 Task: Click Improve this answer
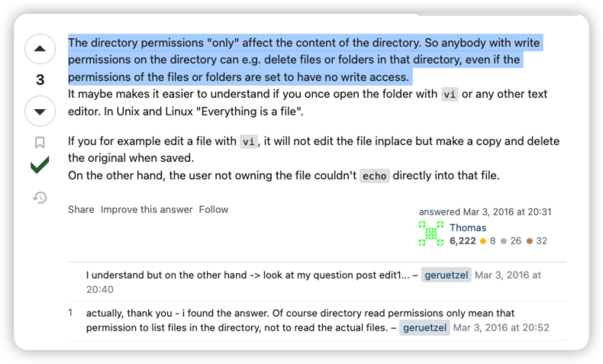click(x=147, y=209)
